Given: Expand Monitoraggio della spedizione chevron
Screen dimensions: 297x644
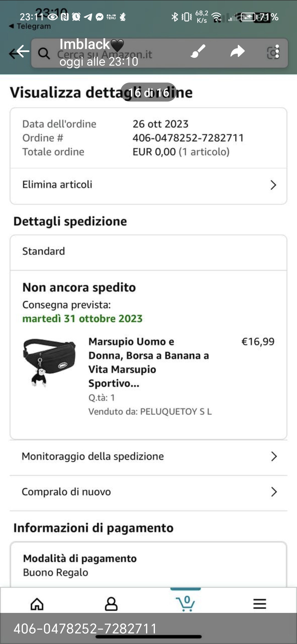Looking at the screenshot, I should [x=274, y=456].
